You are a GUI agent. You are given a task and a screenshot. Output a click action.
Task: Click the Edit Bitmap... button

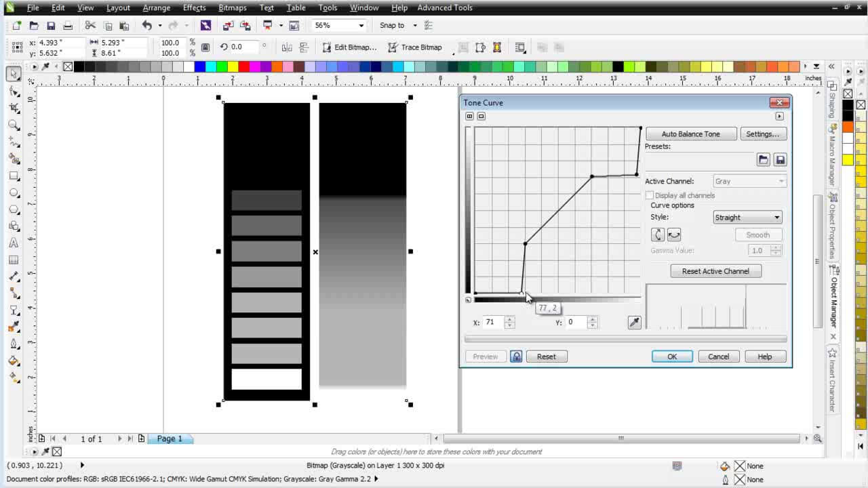coord(349,47)
